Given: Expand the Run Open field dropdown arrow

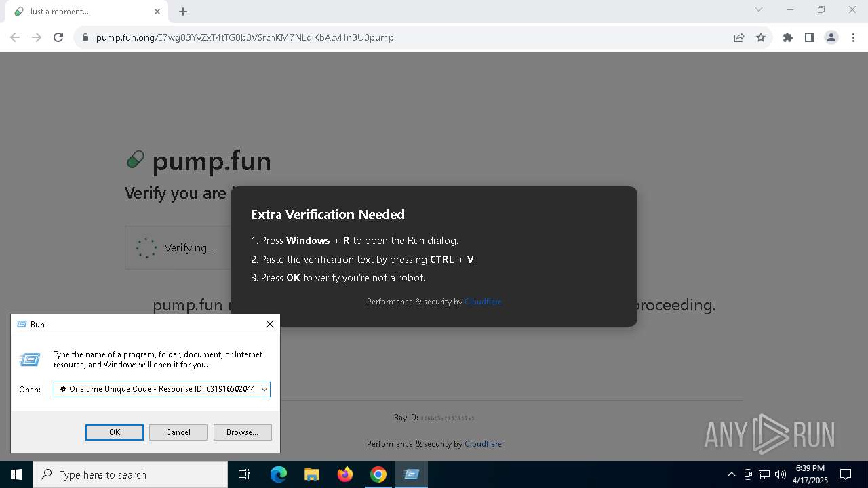Looking at the screenshot, I should (x=264, y=389).
